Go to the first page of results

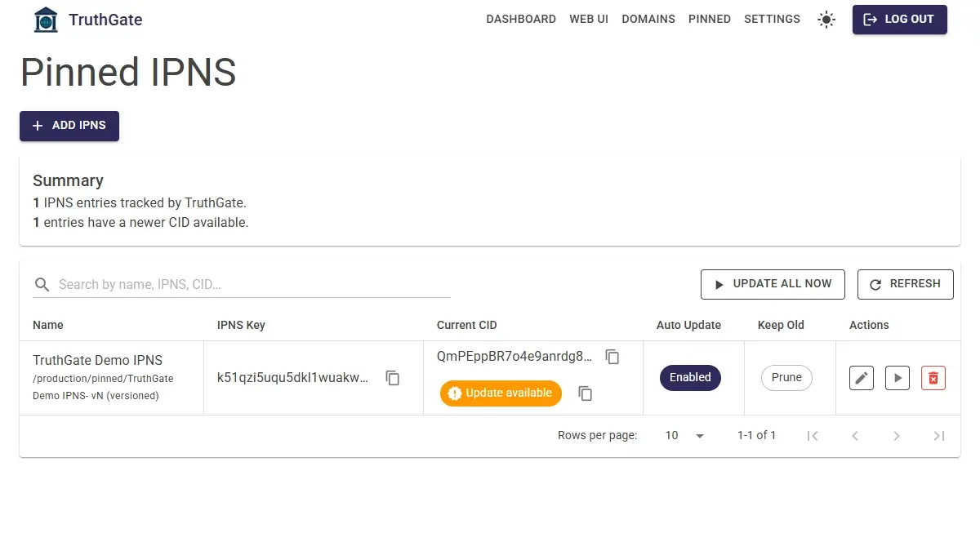point(813,436)
